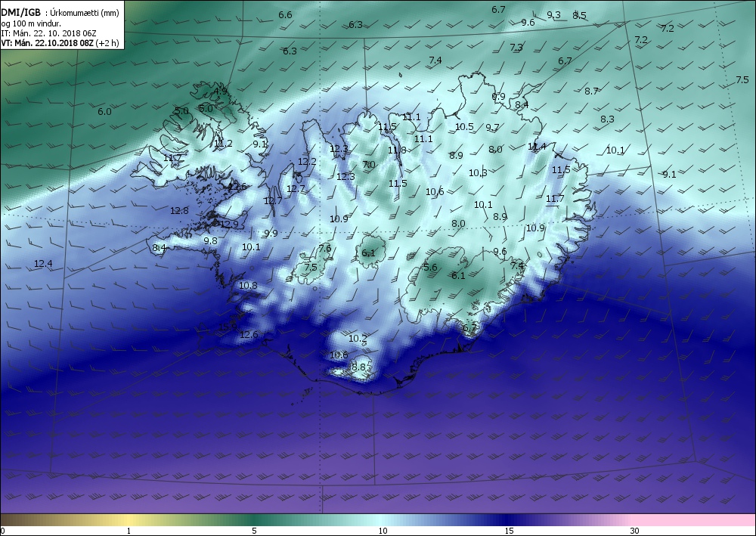The image size is (756, 536).
Task: Click the map value 6.6
Action: (x=285, y=15)
